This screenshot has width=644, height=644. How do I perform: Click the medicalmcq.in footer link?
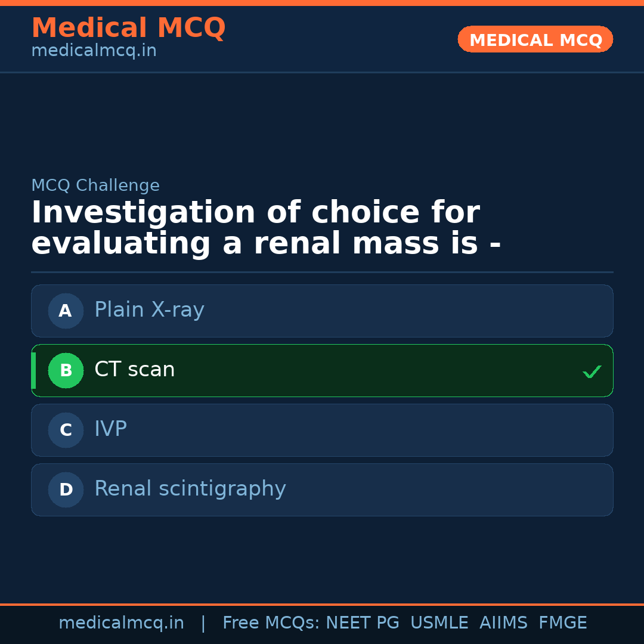coord(122,623)
